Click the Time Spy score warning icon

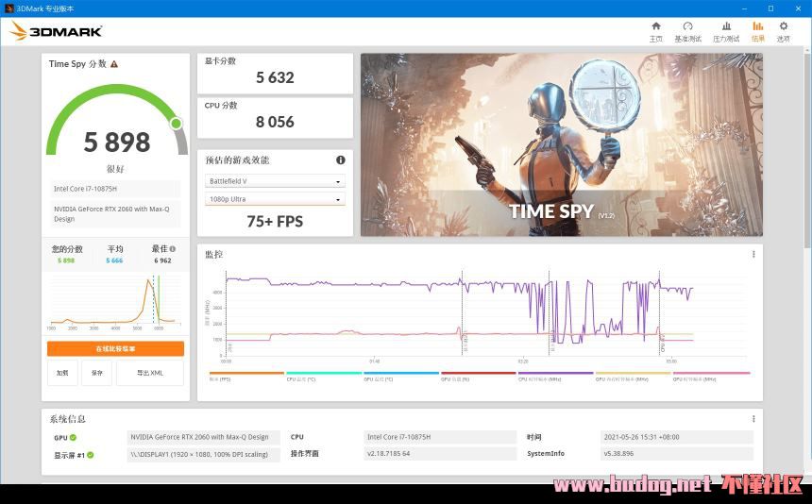click(114, 64)
